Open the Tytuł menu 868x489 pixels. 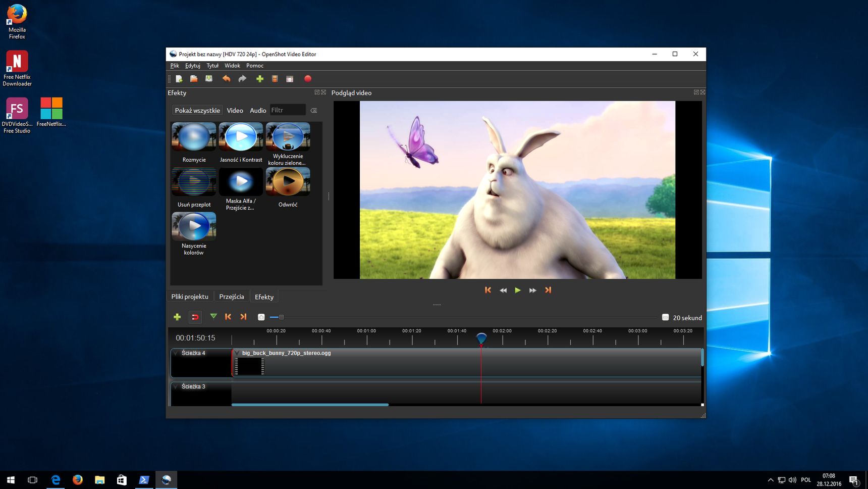tap(212, 66)
